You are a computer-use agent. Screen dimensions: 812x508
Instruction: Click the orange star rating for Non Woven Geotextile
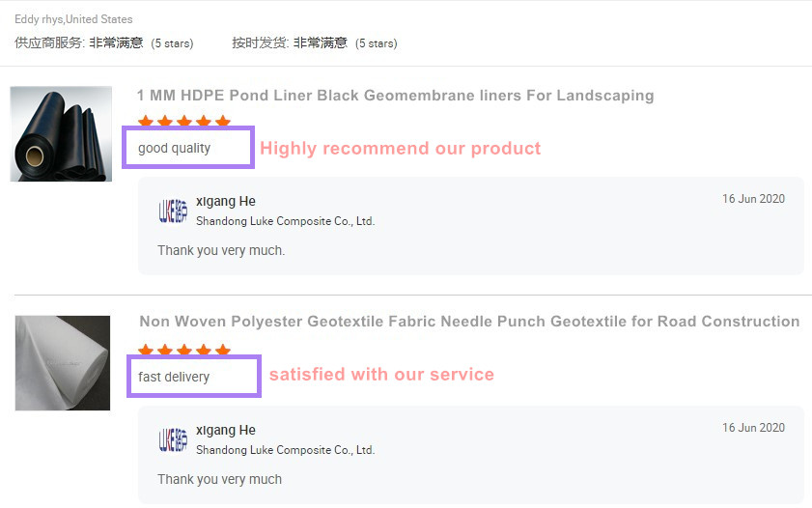tap(184, 351)
